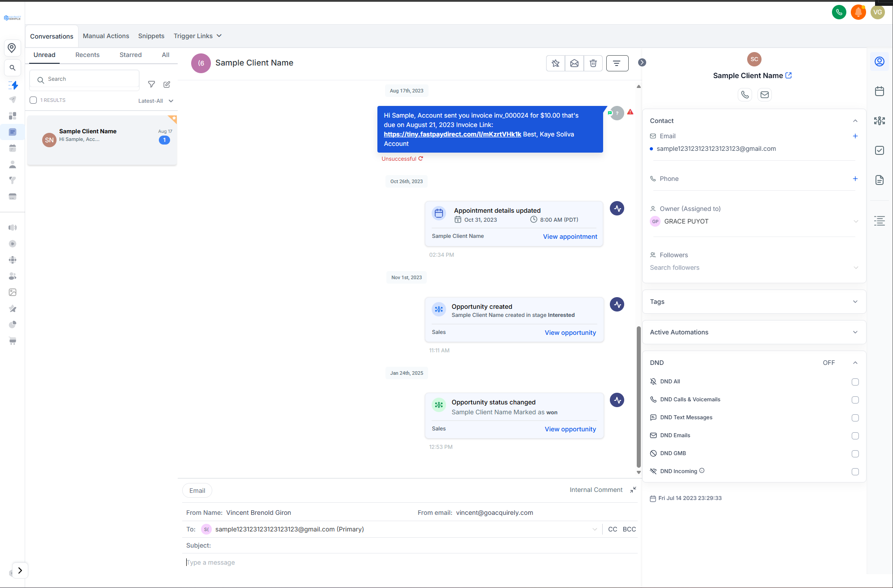
Task: Open the Trigger Links dropdown
Action: pyautogui.click(x=198, y=36)
